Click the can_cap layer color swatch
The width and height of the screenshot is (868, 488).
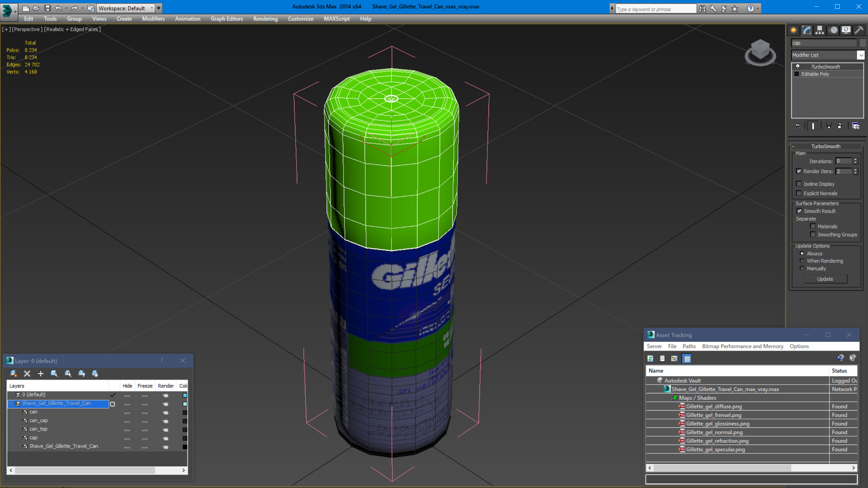click(x=185, y=421)
